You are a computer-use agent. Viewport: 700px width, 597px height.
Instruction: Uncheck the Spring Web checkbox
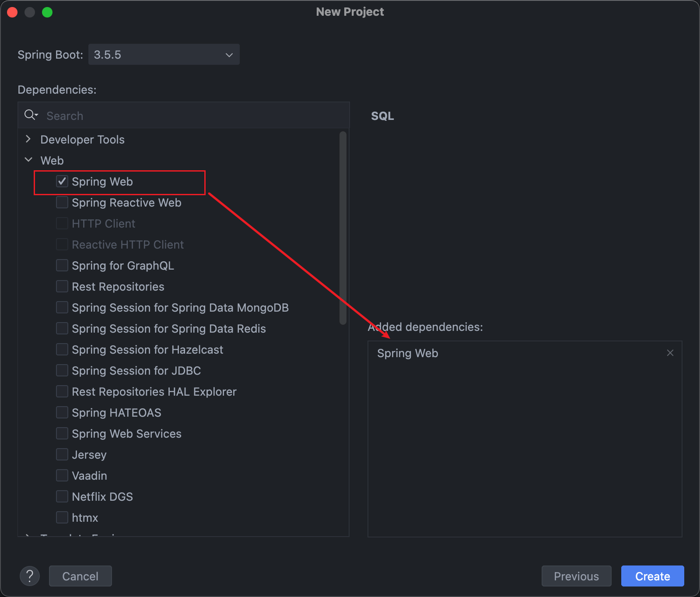point(62,182)
